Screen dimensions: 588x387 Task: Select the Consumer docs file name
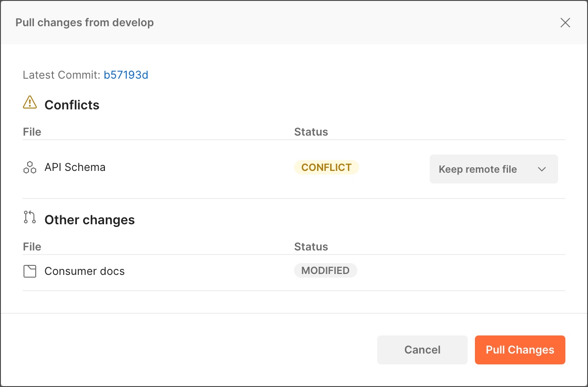tap(85, 271)
